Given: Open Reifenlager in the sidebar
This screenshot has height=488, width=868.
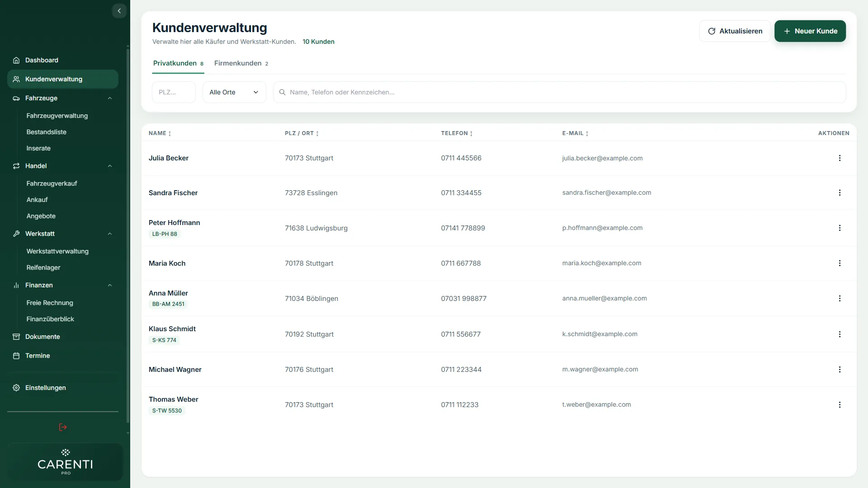Looking at the screenshot, I should point(43,267).
